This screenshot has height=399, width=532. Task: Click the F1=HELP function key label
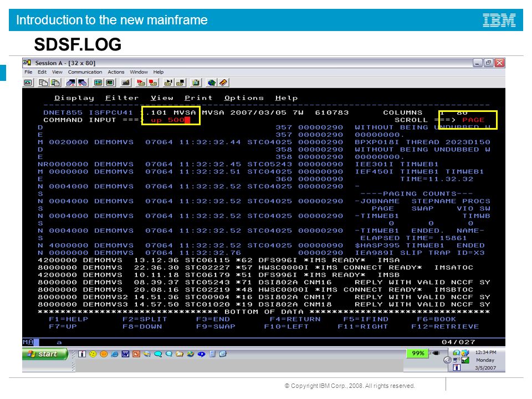pos(69,319)
